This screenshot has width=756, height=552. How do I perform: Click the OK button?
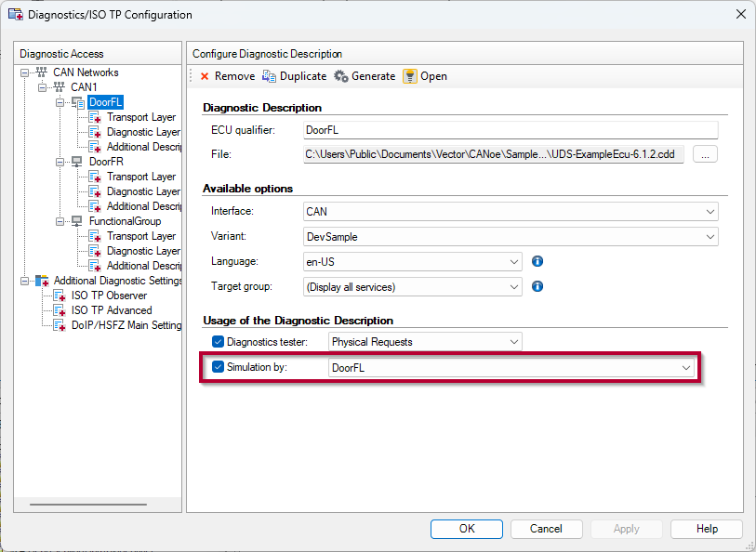pos(467,529)
